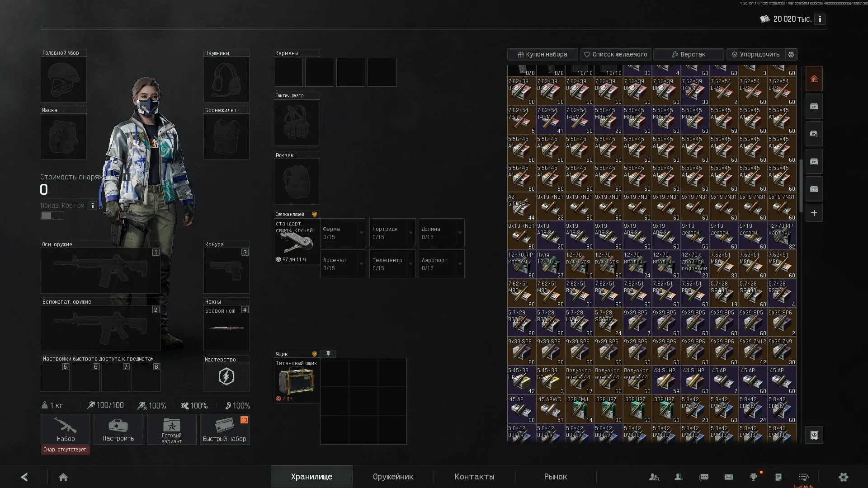This screenshot has width=868, height=488.
Task: Expand the Телецентр key dropdown
Action: click(x=410, y=264)
